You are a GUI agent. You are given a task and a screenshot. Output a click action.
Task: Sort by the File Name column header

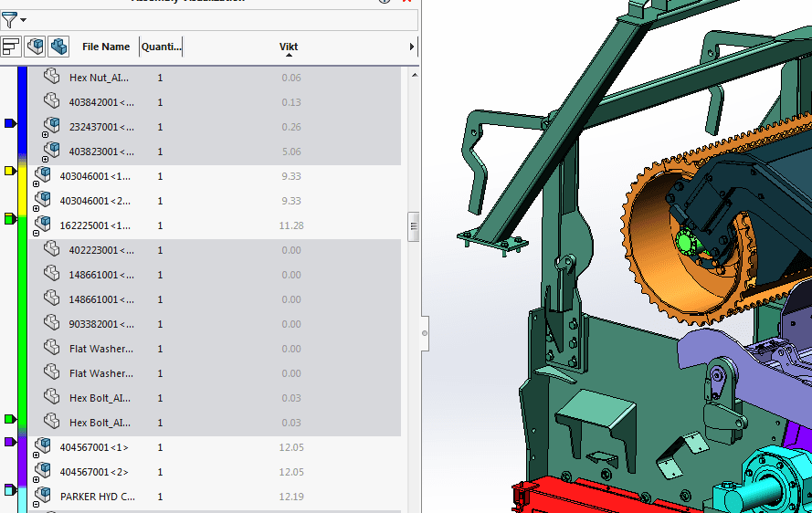coord(105,47)
